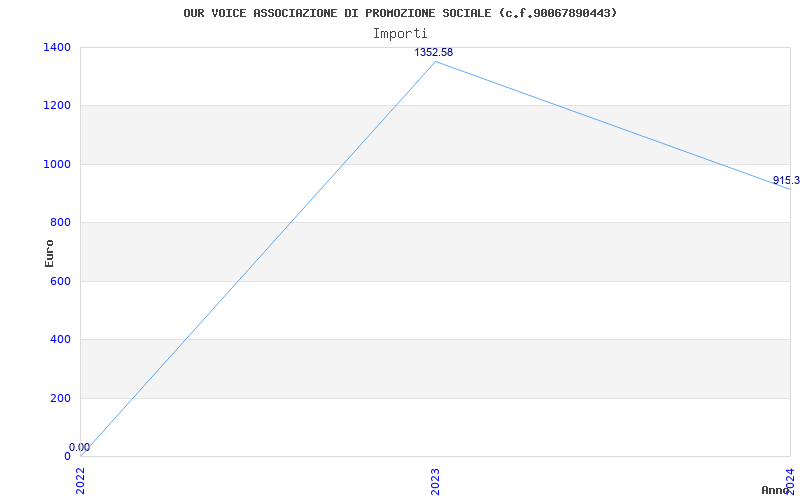Click the y-axis value 600

[60, 281]
